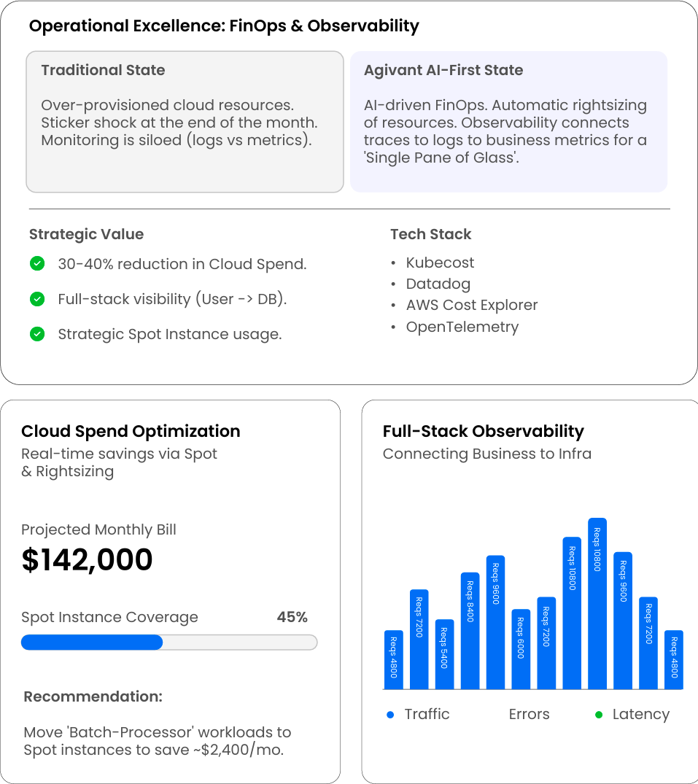Screen dimensions: 698x784
Task: Toggle the Latency legend label
Action: click(640, 715)
